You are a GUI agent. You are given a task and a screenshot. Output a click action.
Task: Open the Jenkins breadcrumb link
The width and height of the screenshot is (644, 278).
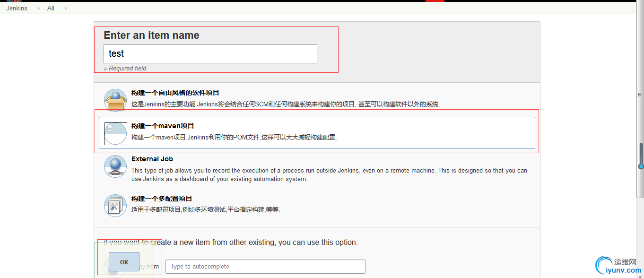17,8
